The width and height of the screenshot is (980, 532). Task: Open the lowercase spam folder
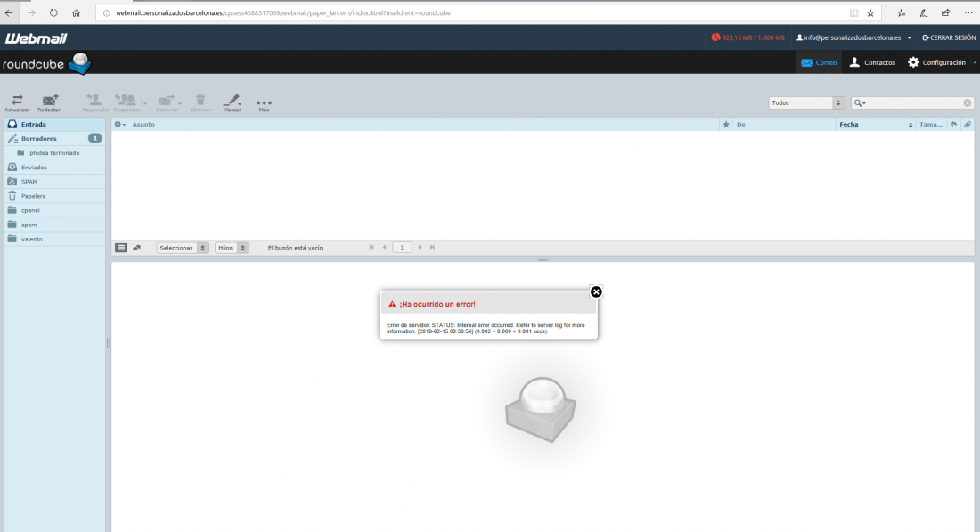pos(53,225)
